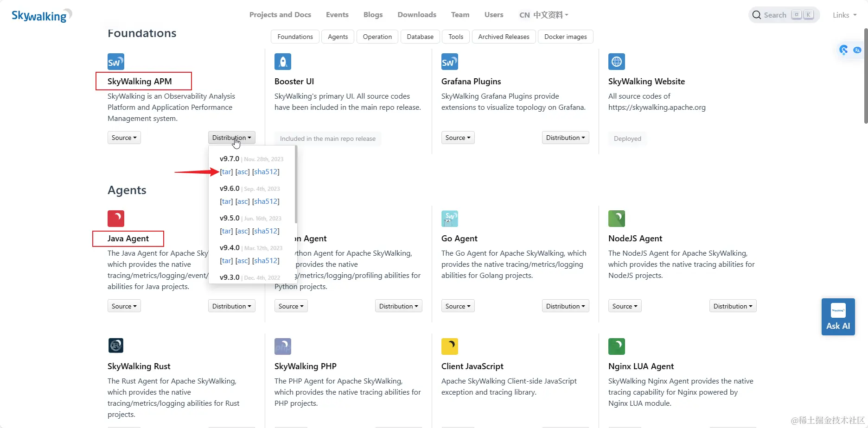Image resolution: width=868 pixels, height=428 pixels.
Task: Download the v9.5.0 tar file
Action: (x=226, y=231)
